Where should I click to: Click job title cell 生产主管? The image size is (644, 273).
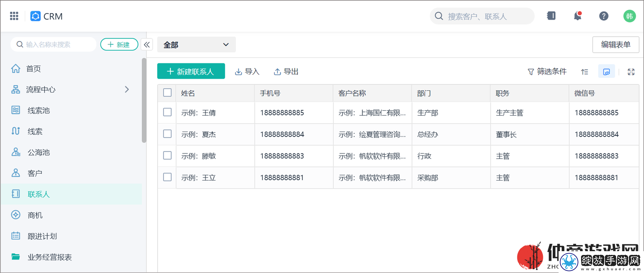pos(530,113)
